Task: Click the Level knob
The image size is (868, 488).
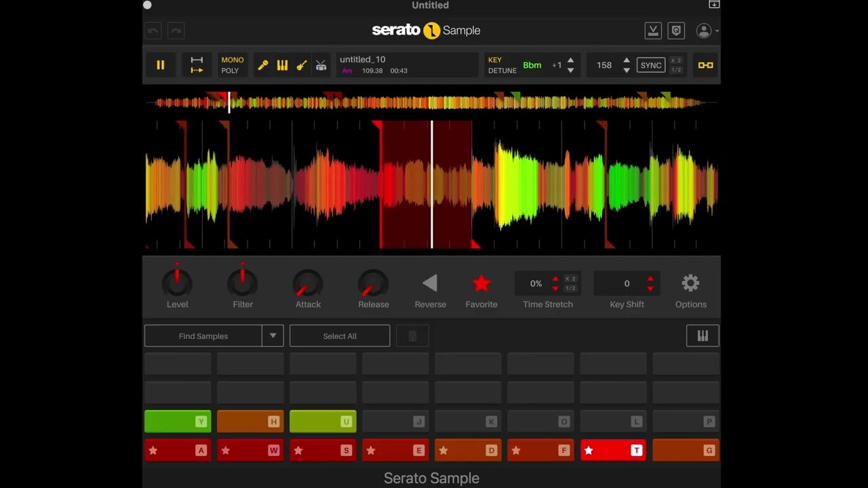Action: tap(178, 284)
